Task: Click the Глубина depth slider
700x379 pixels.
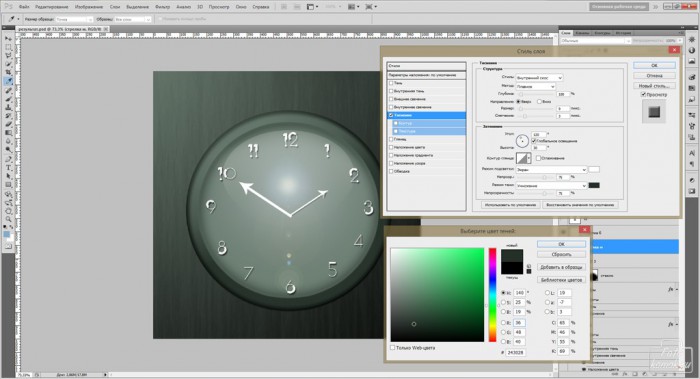Action: tap(536, 94)
